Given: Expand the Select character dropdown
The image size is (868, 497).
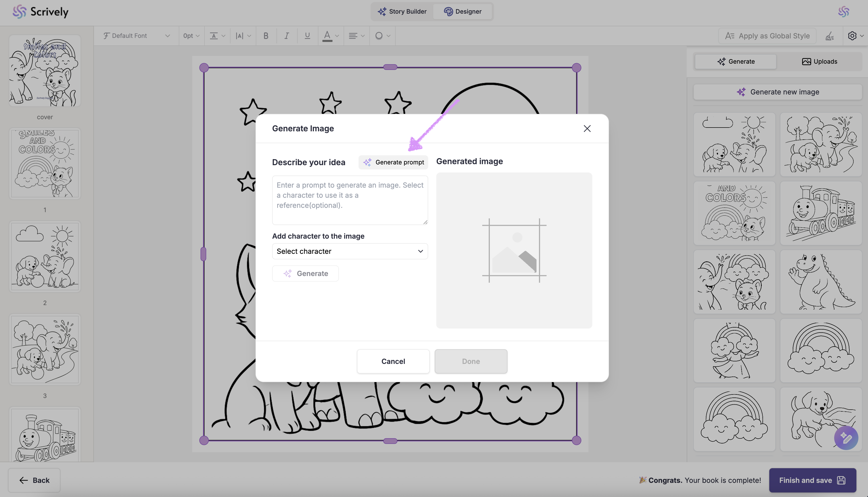Looking at the screenshot, I should 350,251.
